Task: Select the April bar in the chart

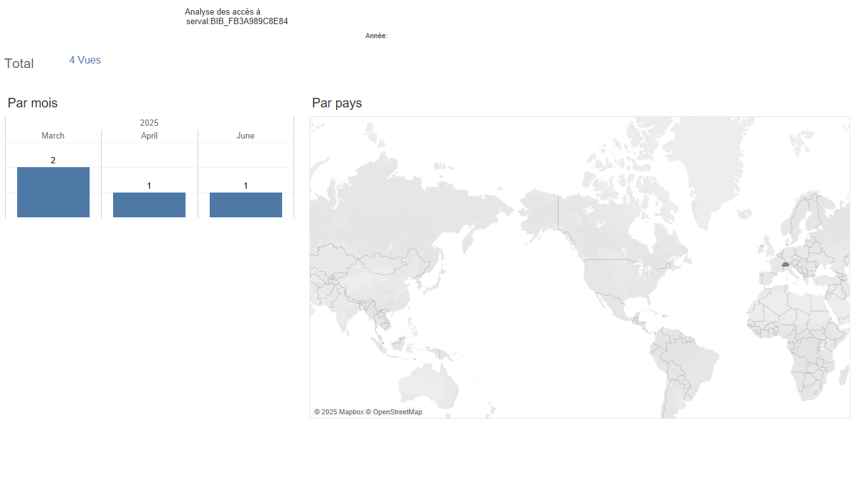Action: point(149,205)
